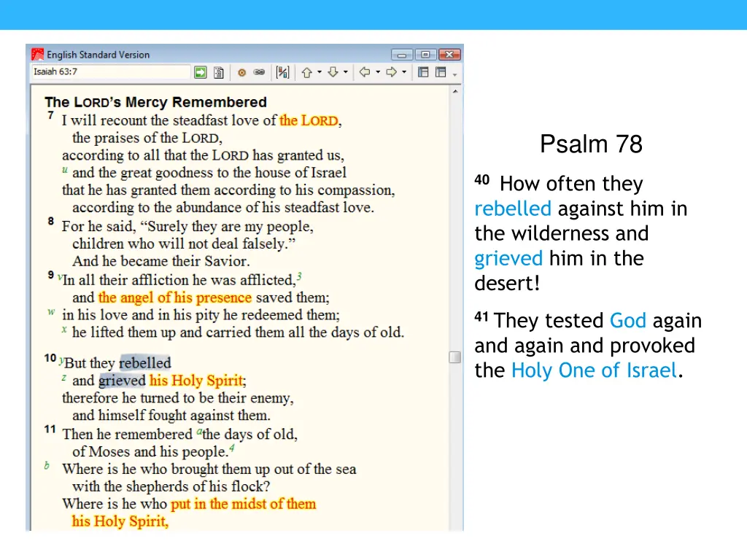Click the vertical scrollbar thumb
This screenshot has width=747, height=560.
[455, 357]
